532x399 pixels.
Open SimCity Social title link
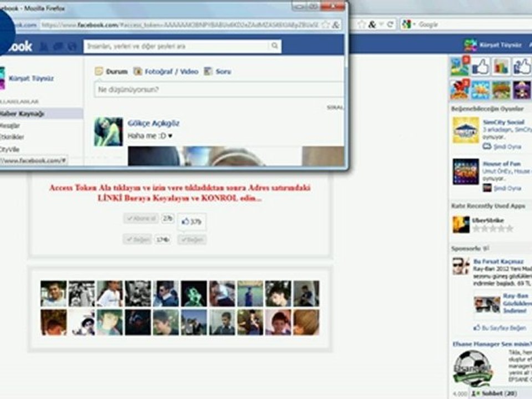[504, 122]
